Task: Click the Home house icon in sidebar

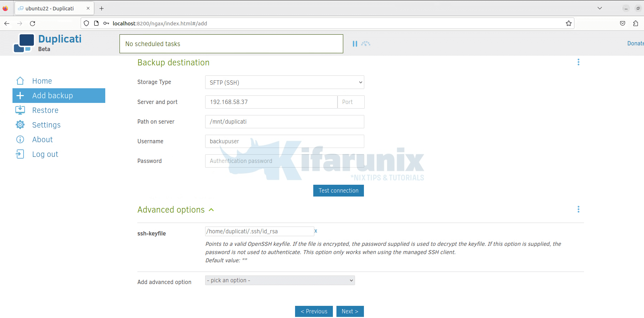Action: [x=20, y=81]
